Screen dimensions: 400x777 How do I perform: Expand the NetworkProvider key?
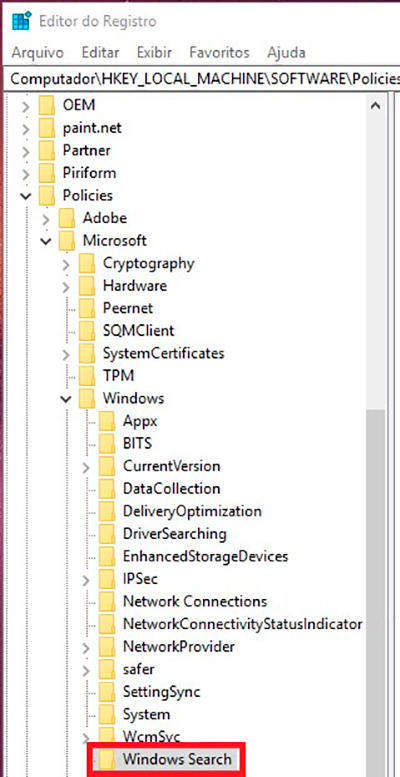86,647
